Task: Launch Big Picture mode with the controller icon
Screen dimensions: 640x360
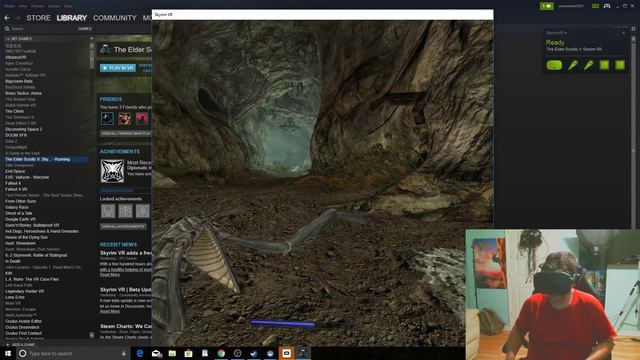Action: pos(607,6)
